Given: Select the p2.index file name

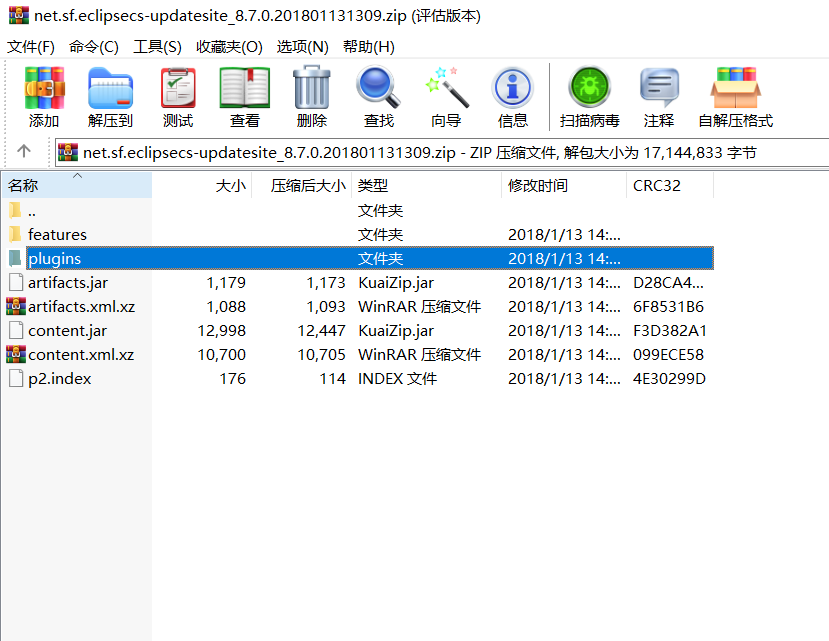Looking at the screenshot, I should point(59,379).
